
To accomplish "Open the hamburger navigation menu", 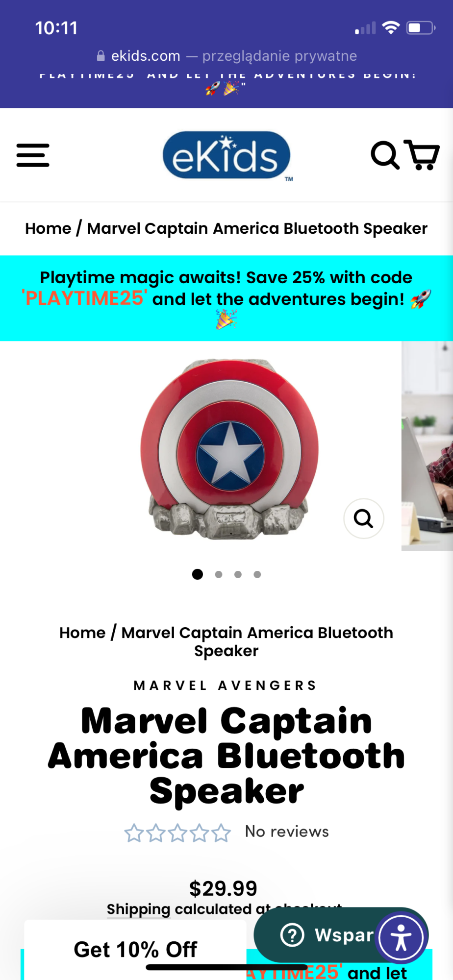I will point(33,155).
